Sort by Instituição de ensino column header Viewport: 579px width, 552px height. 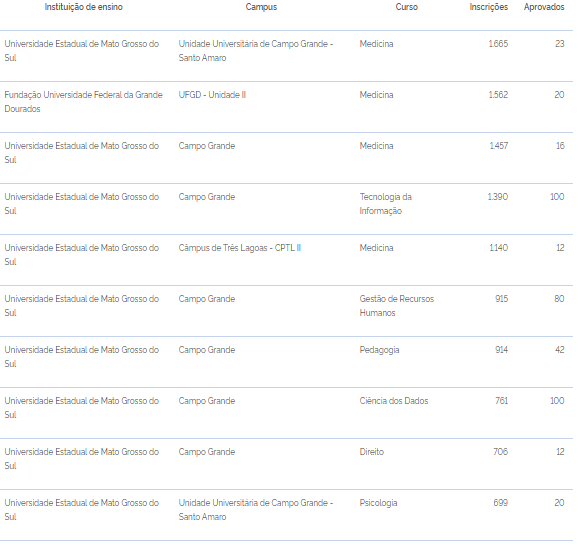[x=83, y=7]
